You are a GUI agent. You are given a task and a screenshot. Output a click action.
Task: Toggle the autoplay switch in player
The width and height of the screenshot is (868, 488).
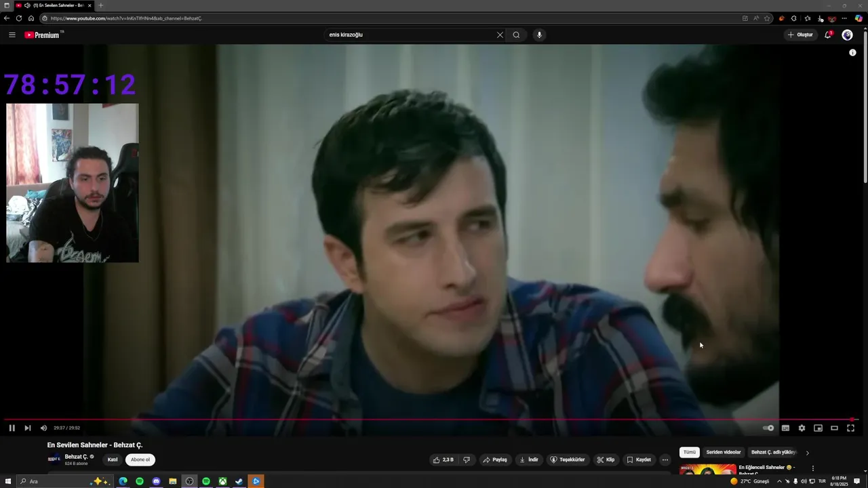[x=768, y=428]
